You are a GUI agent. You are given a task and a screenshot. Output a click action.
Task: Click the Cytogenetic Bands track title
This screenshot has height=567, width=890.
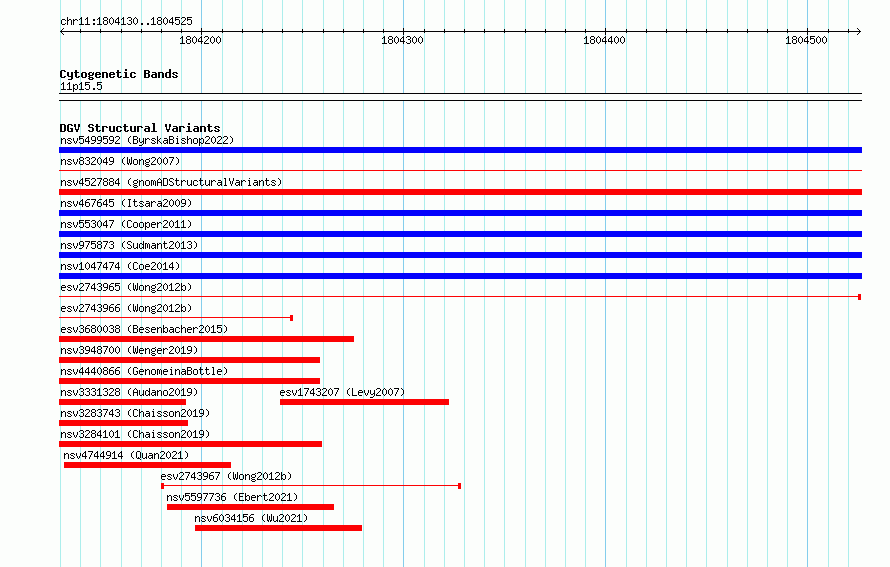[x=119, y=74]
